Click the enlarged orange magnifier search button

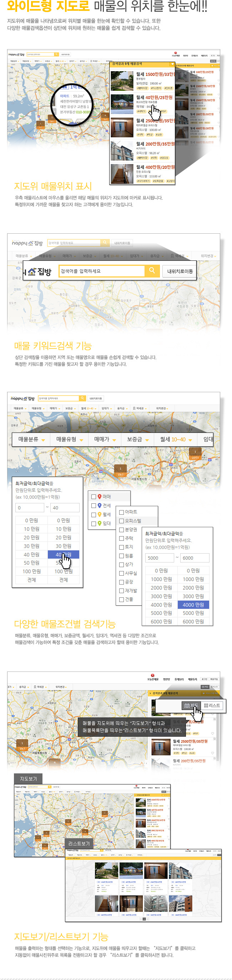point(152,270)
